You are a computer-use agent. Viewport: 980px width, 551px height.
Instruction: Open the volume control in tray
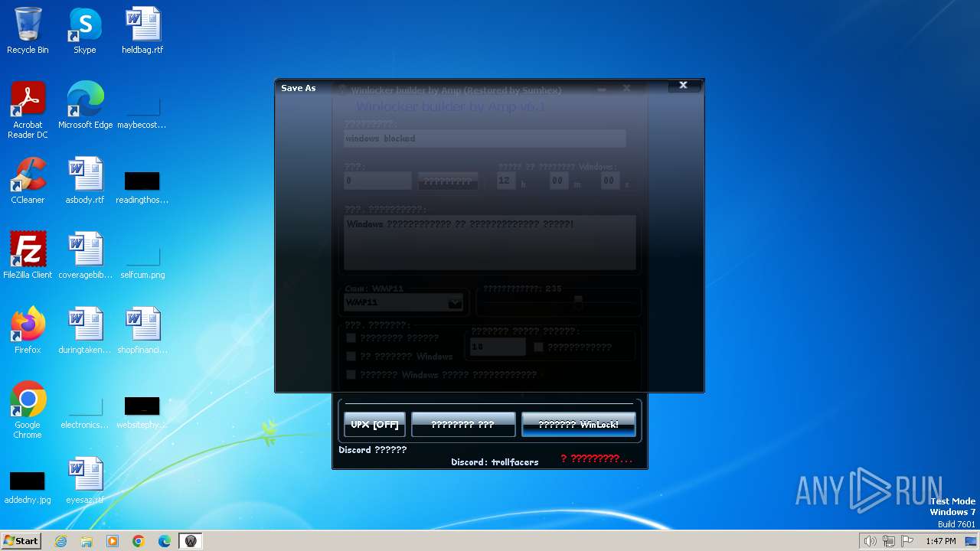pyautogui.click(x=870, y=541)
